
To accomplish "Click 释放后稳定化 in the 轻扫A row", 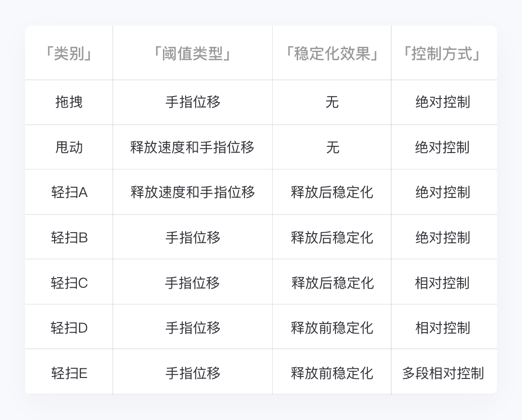I will [x=332, y=193].
